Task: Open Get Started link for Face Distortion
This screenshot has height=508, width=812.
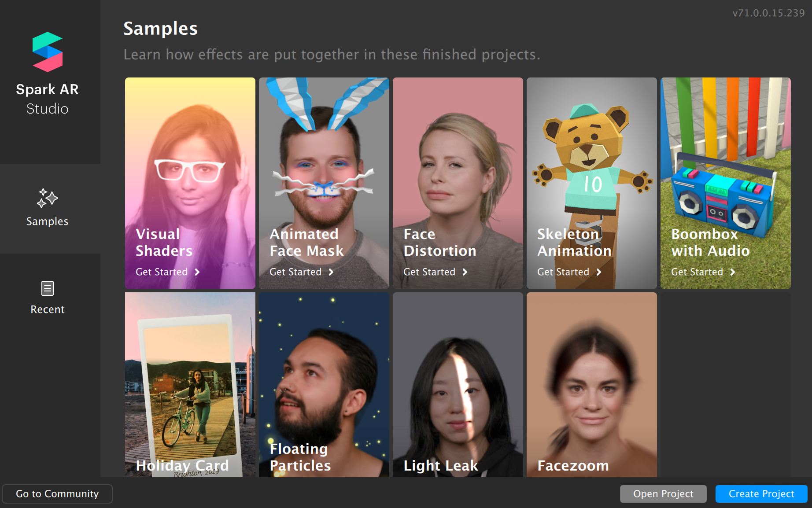Action: [429, 272]
